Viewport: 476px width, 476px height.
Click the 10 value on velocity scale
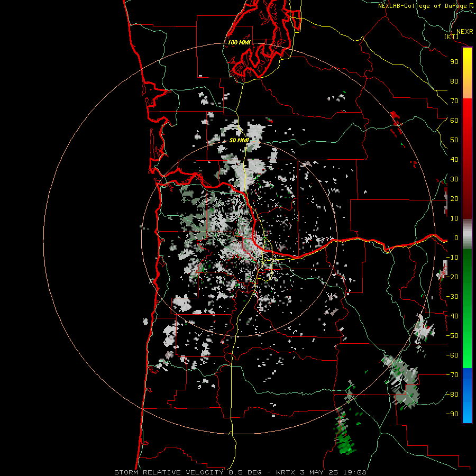(x=454, y=218)
